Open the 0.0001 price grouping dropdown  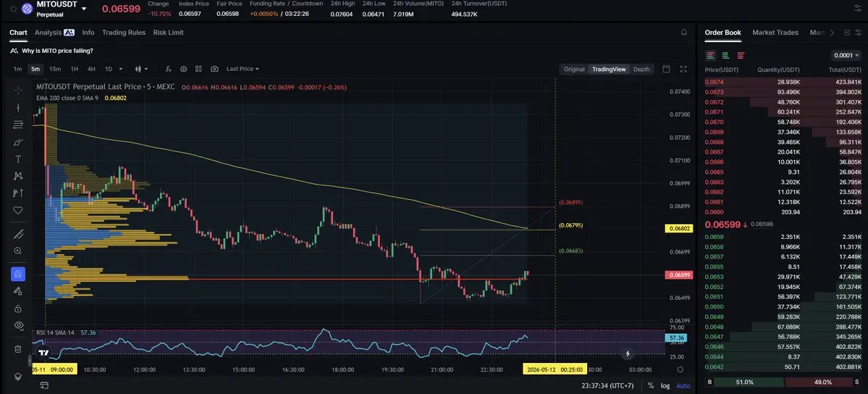(x=846, y=56)
